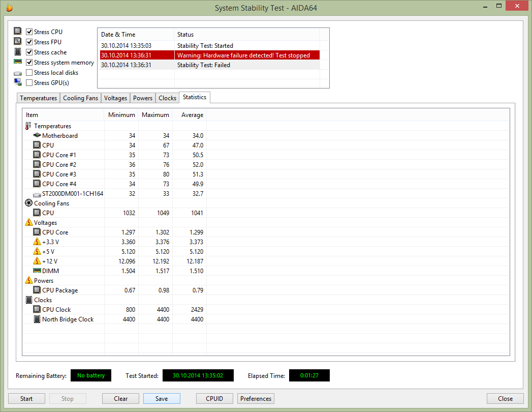The image size is (532, 412).
Task: Click the No battery indicator
Action: (x=91, y=375)
